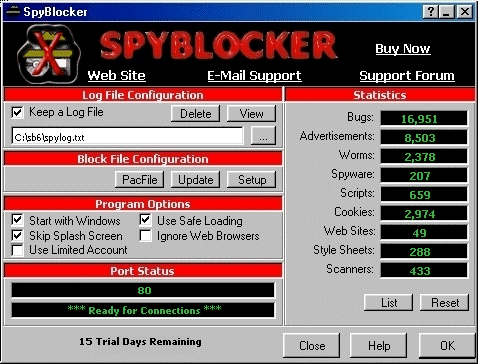The width and height of the screenshot is (478, 364).
Task: Browse for log file path with ellipsis button
Action: [x=263, y=136]
